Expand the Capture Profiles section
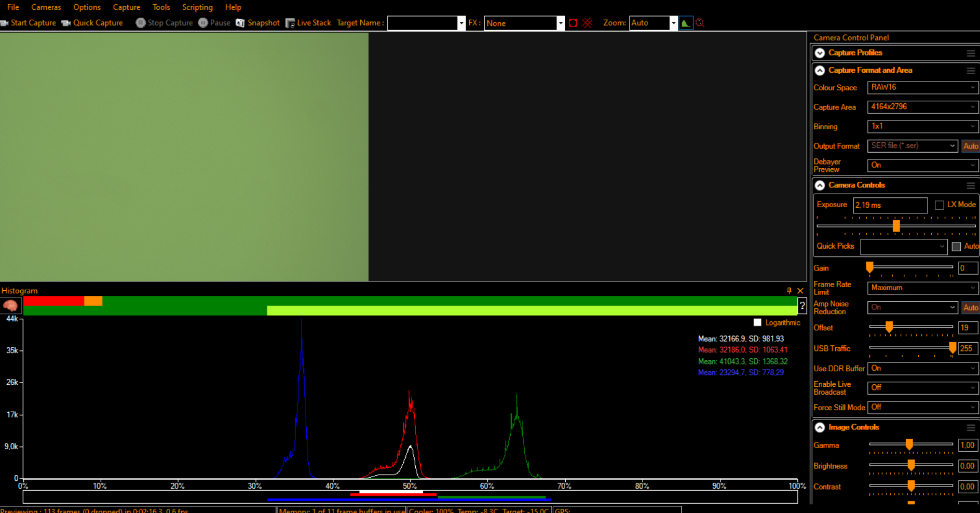This screenshot has height=513, width=980. pyautogui.click(x=820, y=53)
